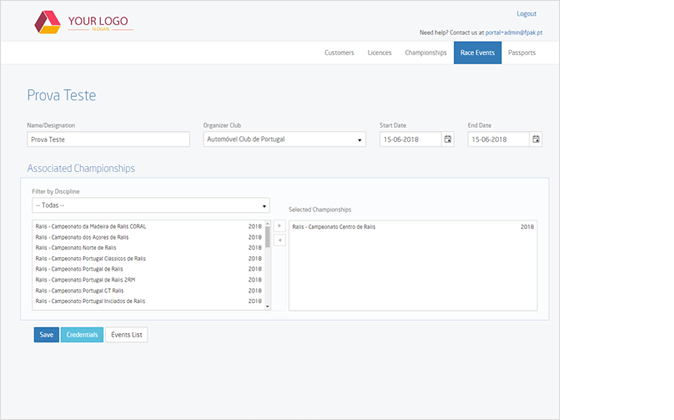Viewport: 674px width, 420px height.
Task: Select Campeonato Norte de Ralis
Action: pos(148,248)
